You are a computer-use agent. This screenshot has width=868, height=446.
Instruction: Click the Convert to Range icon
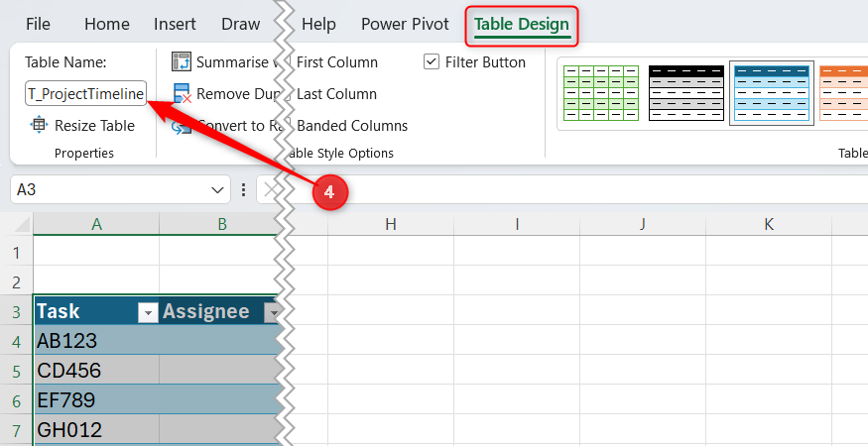pos(182,126)
